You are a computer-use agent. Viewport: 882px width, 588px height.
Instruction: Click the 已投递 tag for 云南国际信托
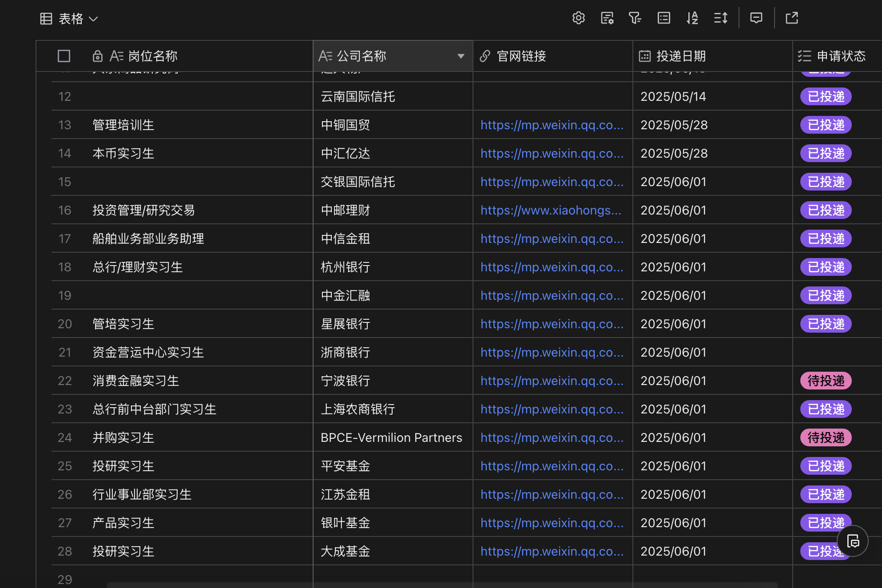pyautogui.click(x=826, y=96)
